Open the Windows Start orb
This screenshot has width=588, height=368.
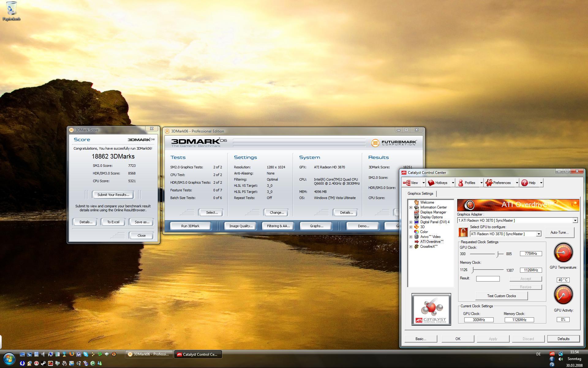pyautogui.click(x=9, y=358)
